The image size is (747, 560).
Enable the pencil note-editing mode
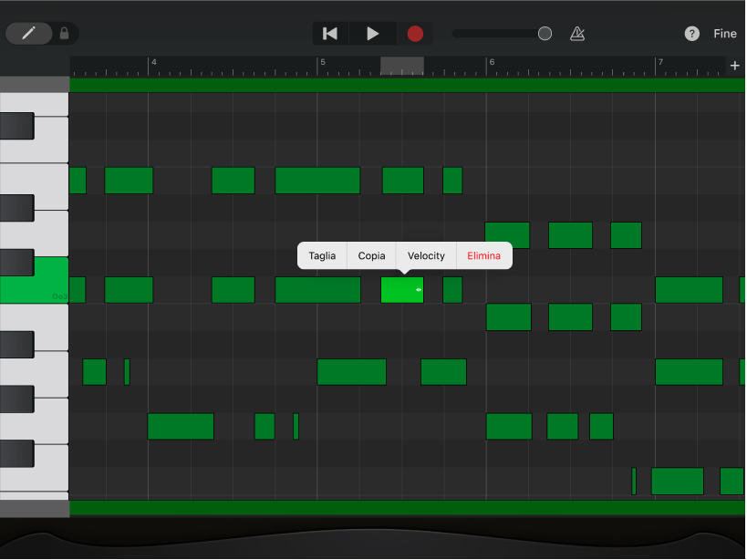tap(29, 33)
